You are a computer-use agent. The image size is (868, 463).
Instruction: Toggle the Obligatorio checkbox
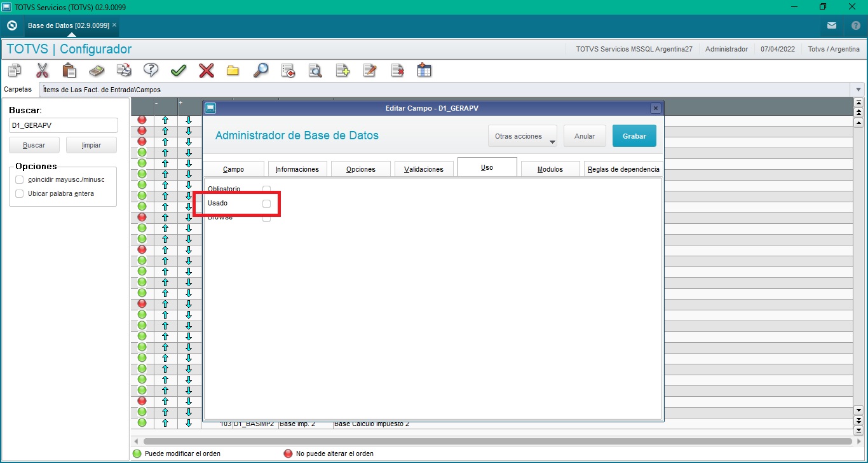267,190
